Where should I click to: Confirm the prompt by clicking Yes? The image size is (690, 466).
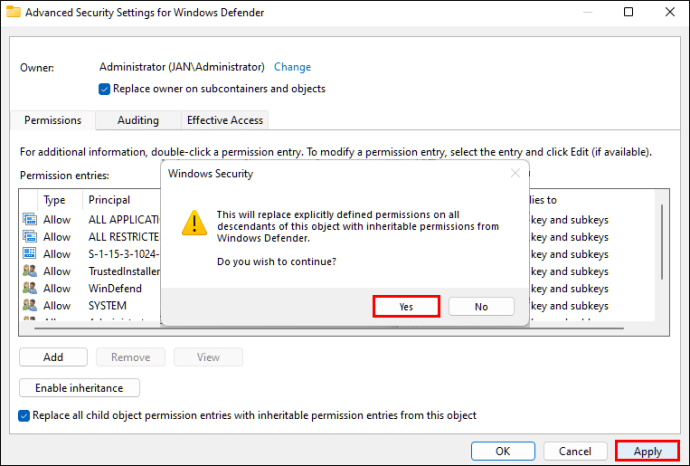coord(406,307)
